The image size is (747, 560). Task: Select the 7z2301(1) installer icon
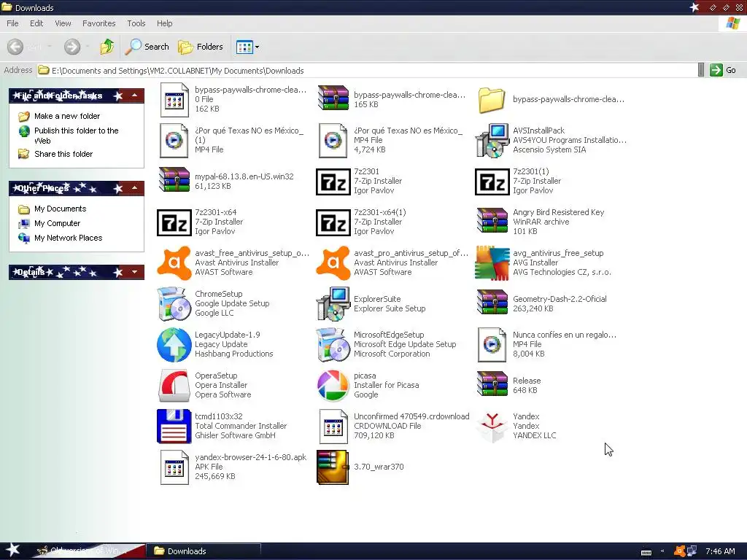click(x=492, y=182)
